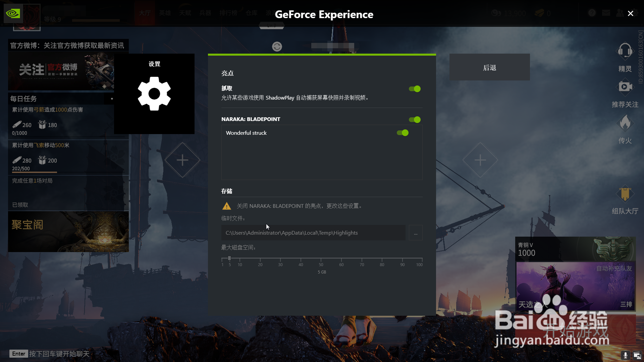Screen dimensions: 644x362
Task: Open the 聚宝阁 banner
Action: [68, 232]
